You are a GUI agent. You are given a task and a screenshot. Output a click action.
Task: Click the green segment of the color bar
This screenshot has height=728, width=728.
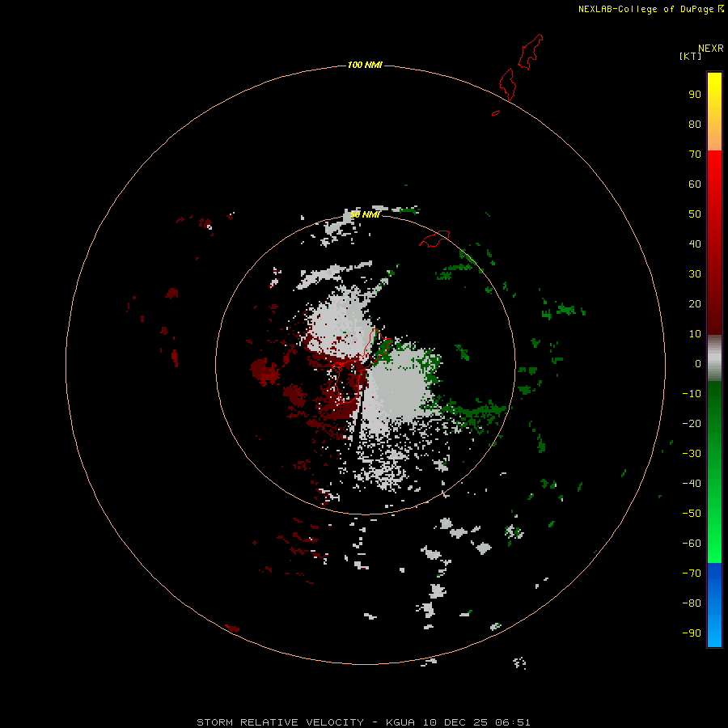714,472
